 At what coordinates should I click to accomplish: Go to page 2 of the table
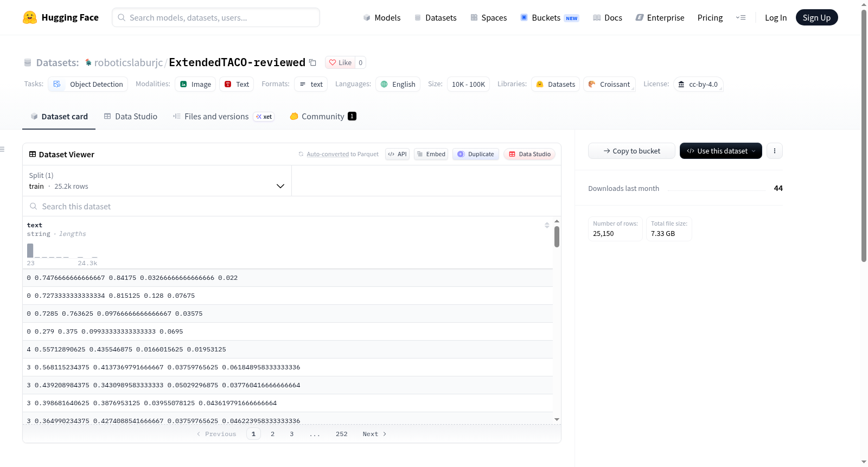(x=272, y=434)
